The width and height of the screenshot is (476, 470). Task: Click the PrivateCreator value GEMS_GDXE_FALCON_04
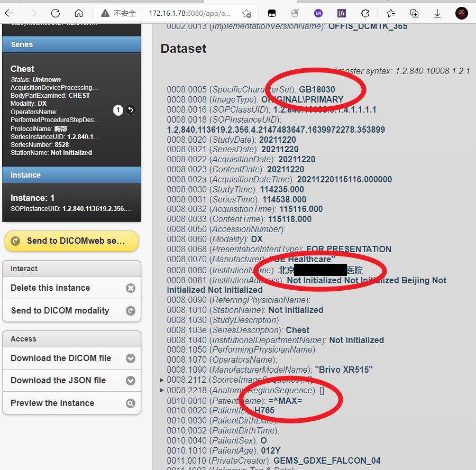[327, 460]
